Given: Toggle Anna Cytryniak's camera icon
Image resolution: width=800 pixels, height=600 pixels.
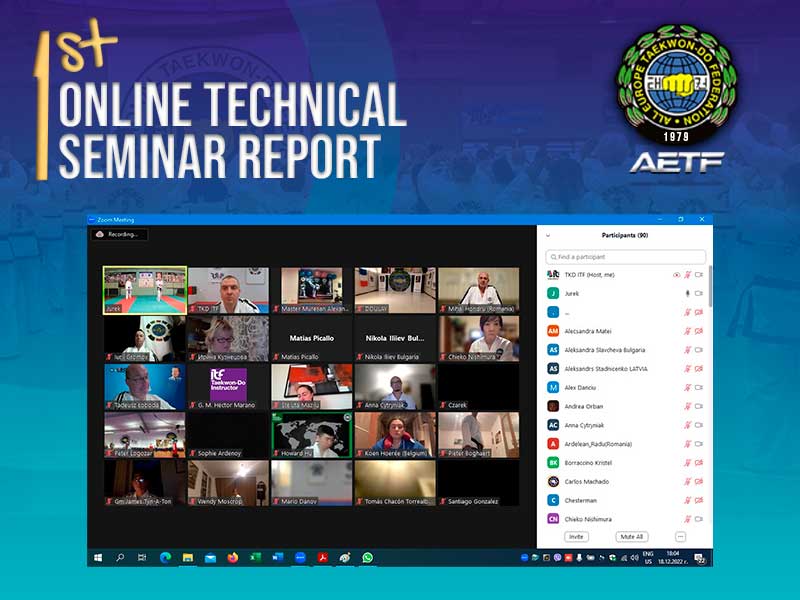Looking at the screenshot, I should 699,425.
